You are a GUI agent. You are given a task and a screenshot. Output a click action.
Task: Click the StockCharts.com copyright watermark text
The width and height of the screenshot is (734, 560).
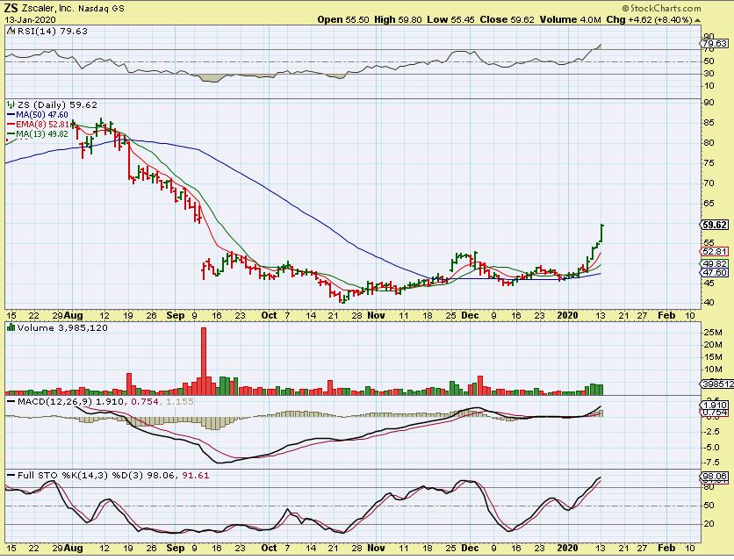661,8
